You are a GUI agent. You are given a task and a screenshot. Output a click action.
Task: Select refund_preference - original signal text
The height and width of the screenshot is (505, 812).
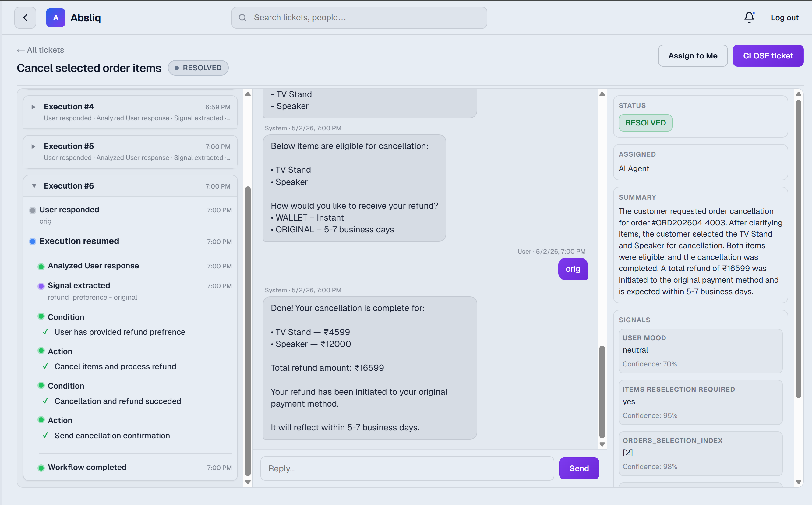click(93, 297)
